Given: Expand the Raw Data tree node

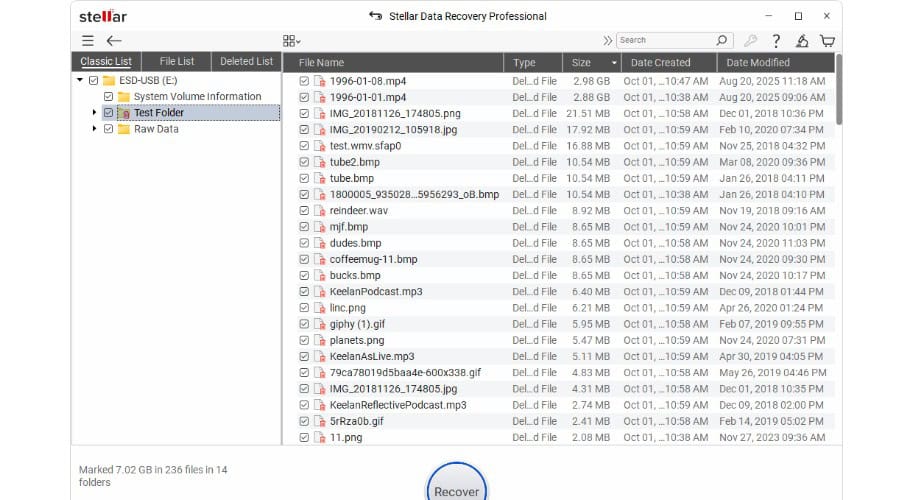Looking at the screenshot, I should tap(94, 129).
